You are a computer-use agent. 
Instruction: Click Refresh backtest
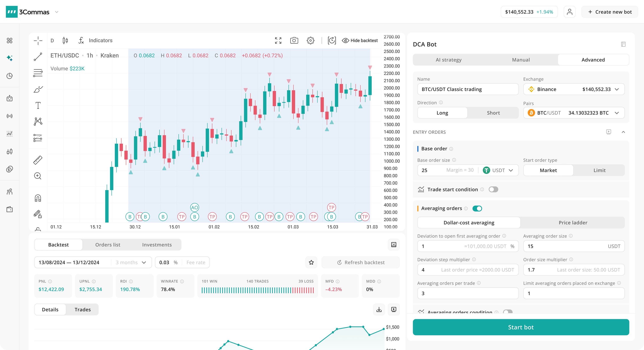point(360,262)
